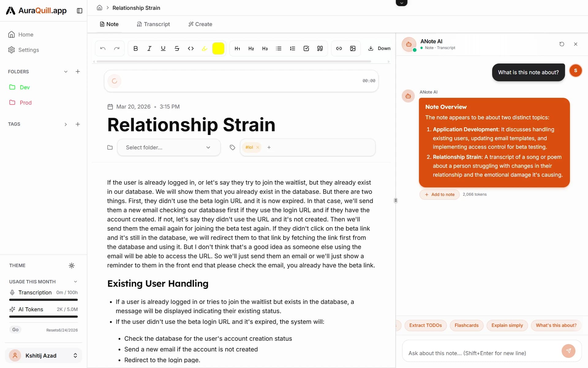Screen dimensions: 588x368
Task: Click the panel resize handle grip
Action: (396, 201)
